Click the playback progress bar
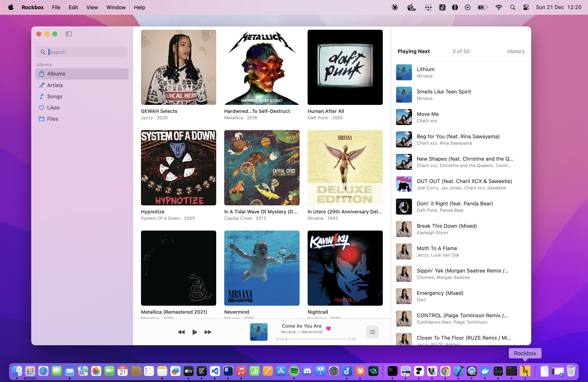Viewport: 588px width, 382px height. click(316, 339)
